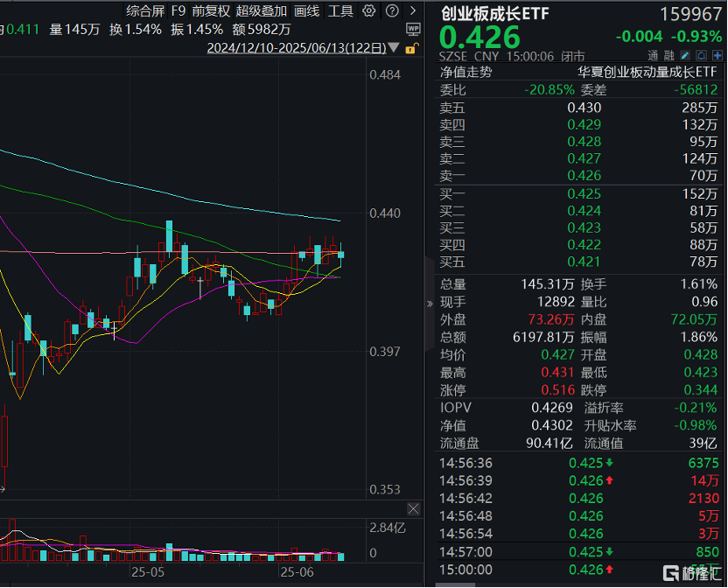Click the blue pencil note icon
The height and width of the screenshot is (588, 728).
point(685,56)
